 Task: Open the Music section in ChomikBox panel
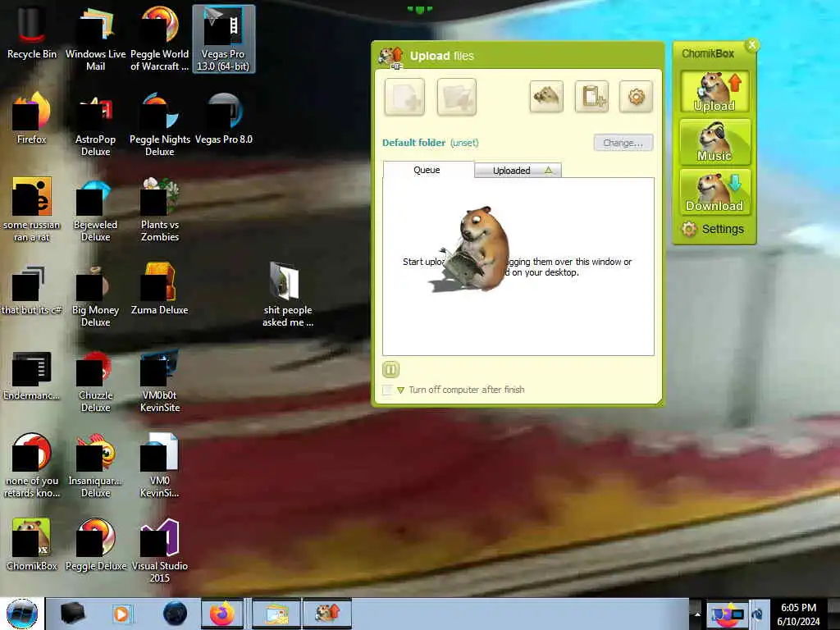(714, 142)
